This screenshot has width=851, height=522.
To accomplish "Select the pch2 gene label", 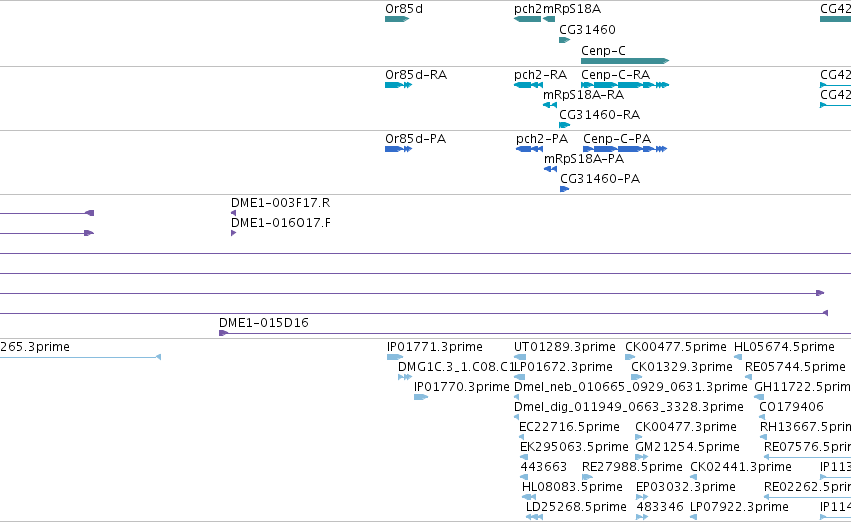I will click(x=528, y=9).
